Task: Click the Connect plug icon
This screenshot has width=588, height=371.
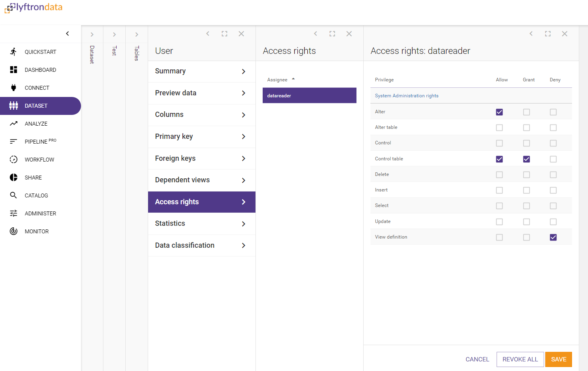Action: click(14, 88)
